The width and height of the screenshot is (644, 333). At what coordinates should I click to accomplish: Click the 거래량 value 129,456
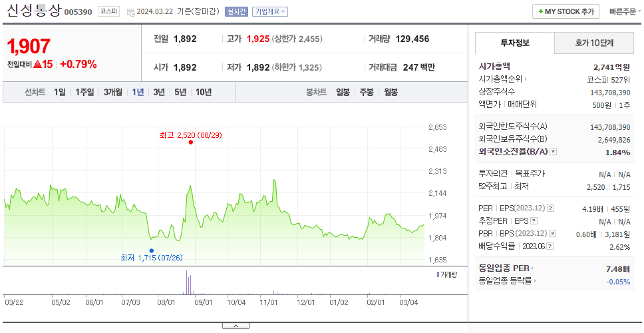click(412, 39)
